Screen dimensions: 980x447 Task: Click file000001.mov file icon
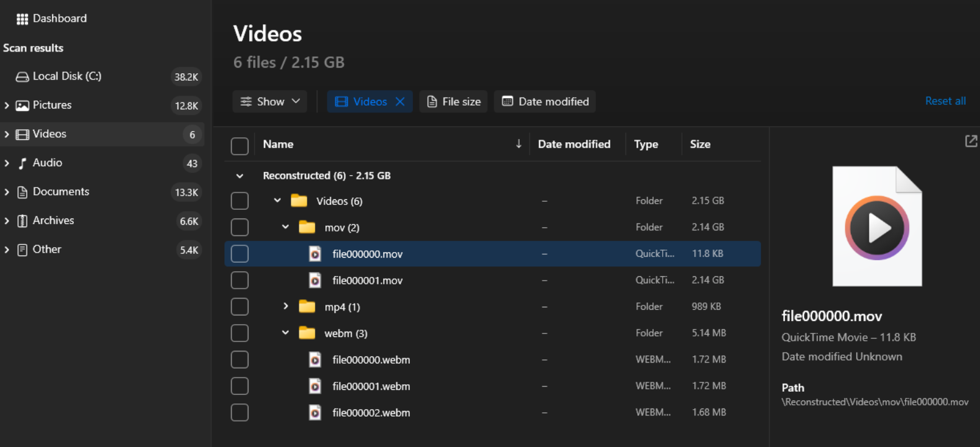coord(315,280)
